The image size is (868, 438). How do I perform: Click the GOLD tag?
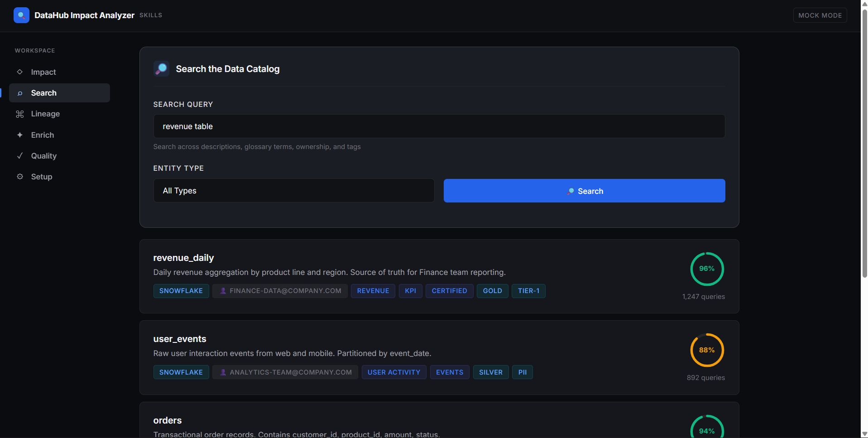[493, 291]
